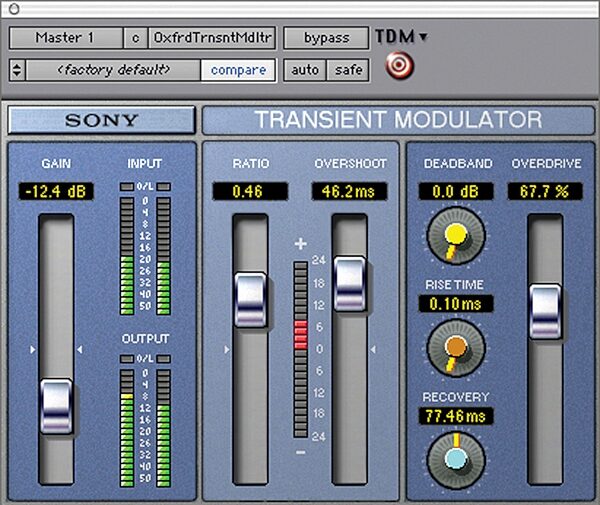This screenshot has width=600, height=505.
Task: Open the Master 1 track selector
Action: [66, 38]
